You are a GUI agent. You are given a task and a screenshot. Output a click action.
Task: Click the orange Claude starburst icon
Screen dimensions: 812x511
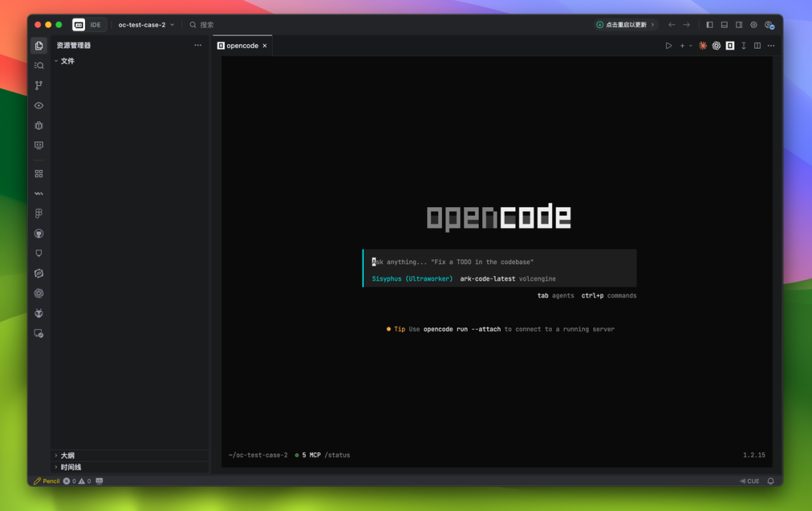pos(703,46)
